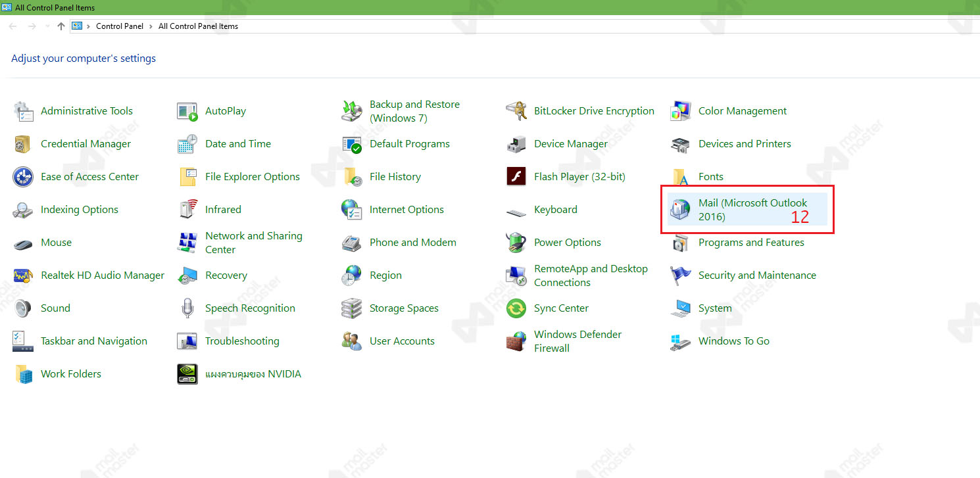Open RemoteApp and Desktop Connections link
The width and height of the screenshot is (980, 478).
click(x=591, y=275)
